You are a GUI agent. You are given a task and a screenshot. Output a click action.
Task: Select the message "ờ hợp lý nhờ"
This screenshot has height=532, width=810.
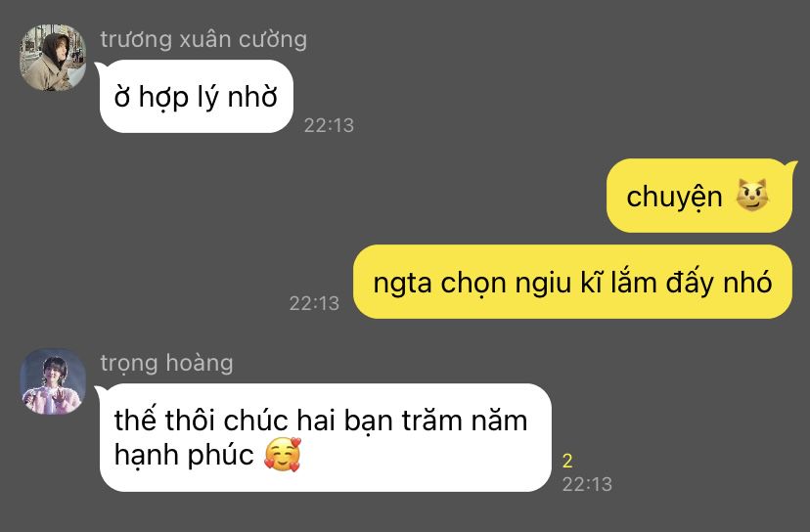point(197,97)
